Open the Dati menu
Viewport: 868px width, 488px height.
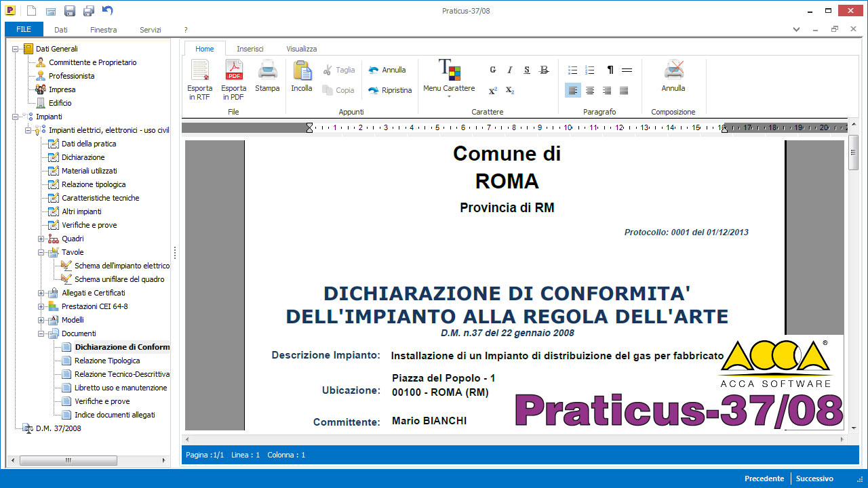pyautogui.click(x=61, y=30)
